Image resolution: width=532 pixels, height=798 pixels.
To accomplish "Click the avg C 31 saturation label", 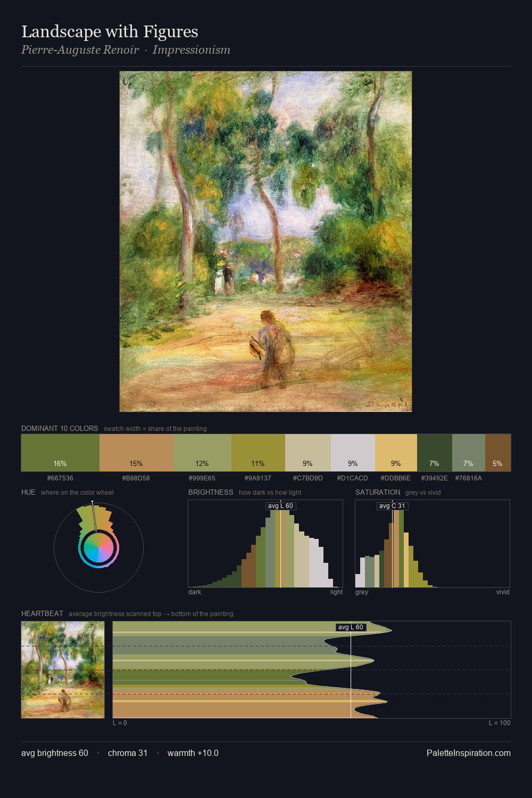I will pyautogui.click(x=392, y=506).
